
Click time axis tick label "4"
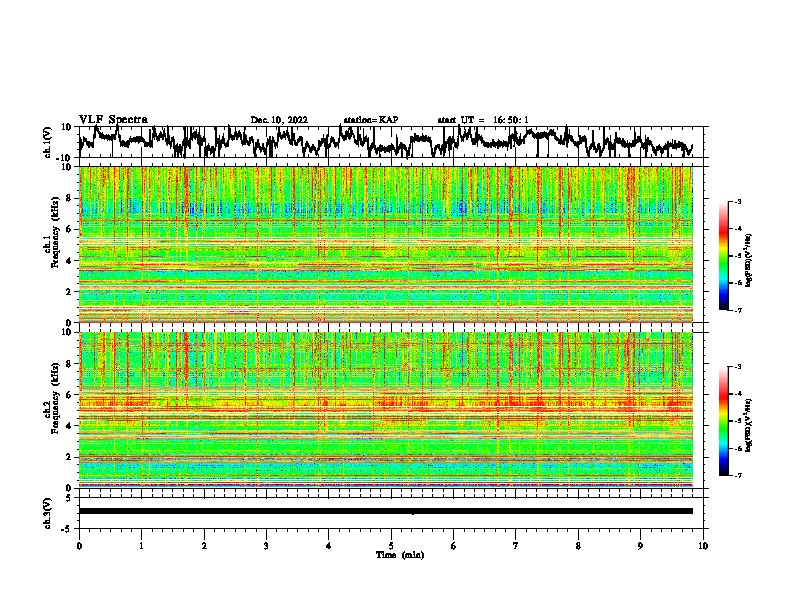click(329, 546)
